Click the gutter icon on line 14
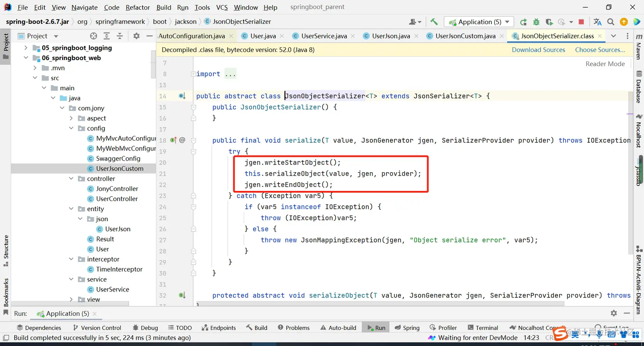644x346 pixels. tap(182, 96)
